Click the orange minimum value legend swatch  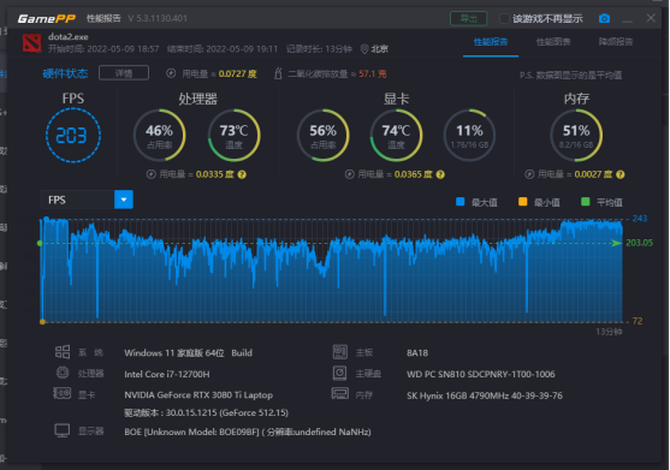tap(523, 202)
